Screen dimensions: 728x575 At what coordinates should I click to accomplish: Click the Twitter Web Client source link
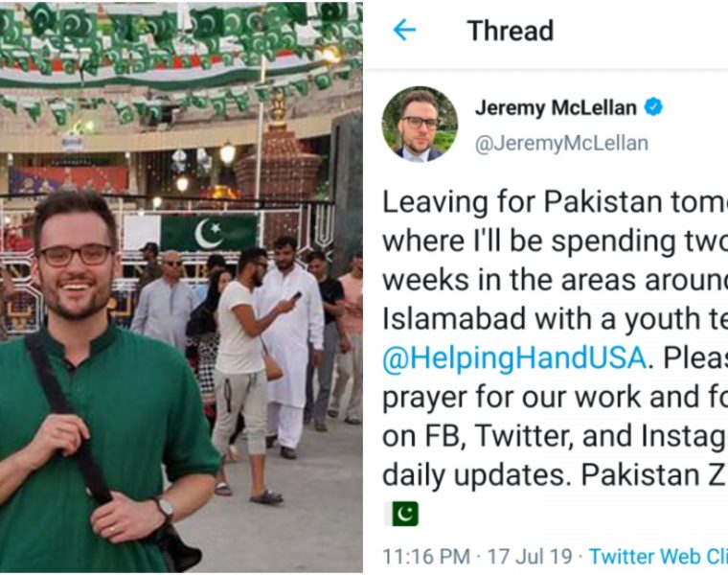click(658, 556)
